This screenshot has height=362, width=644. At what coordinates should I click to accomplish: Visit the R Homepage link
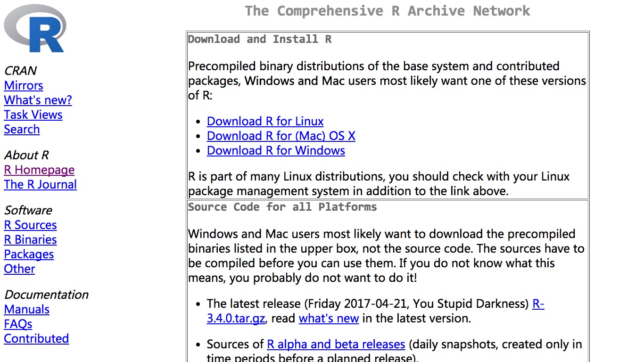click(x=39, y=170)
